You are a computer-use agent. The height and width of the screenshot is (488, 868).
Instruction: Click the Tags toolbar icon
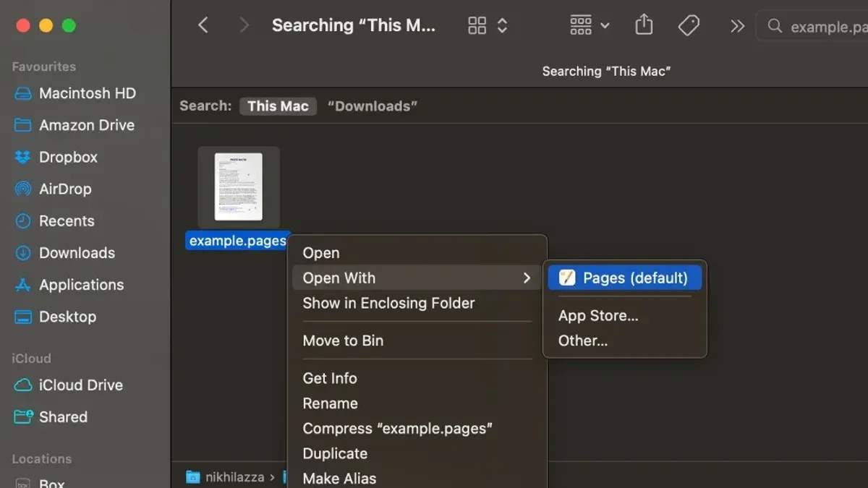point(689,26)
